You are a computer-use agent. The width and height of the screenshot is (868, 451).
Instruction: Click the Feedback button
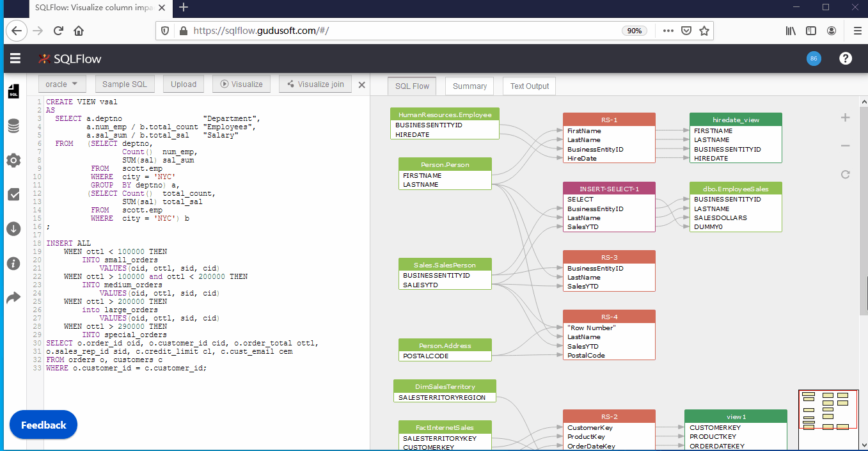[43, 424]
